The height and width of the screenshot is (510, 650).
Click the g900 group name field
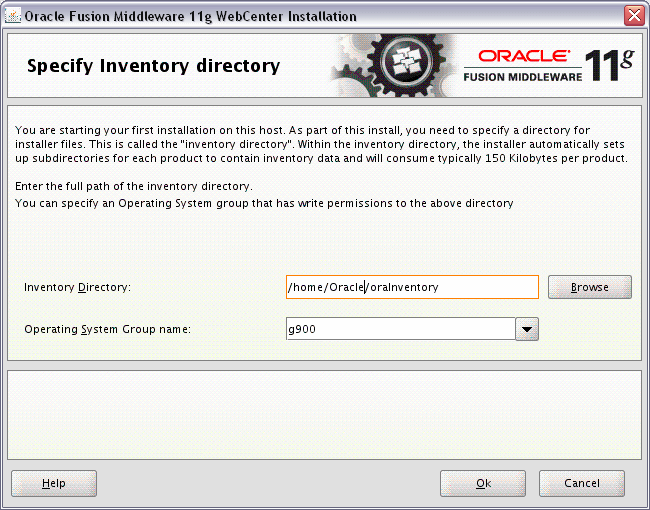coord(400,329)
